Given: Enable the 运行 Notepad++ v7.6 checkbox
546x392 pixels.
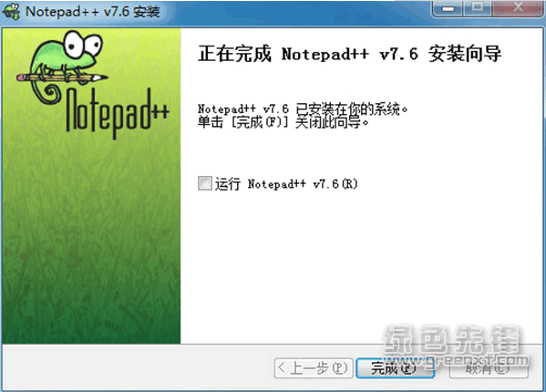Looking at the screenshot, I should point(205,183).
